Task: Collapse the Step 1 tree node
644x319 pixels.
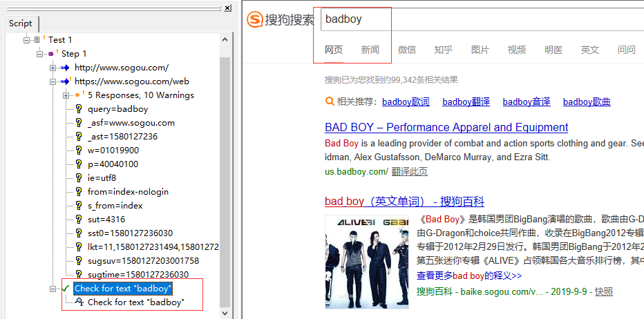Action: tap(40, 54)
